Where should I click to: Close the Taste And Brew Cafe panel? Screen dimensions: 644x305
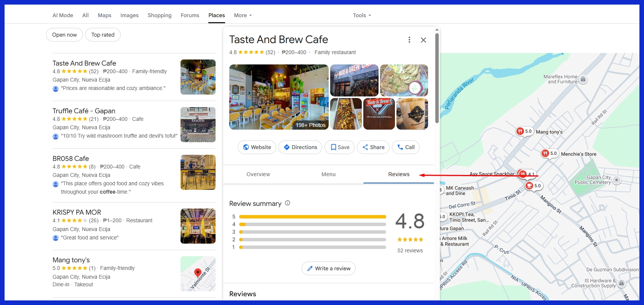(423, 40)
